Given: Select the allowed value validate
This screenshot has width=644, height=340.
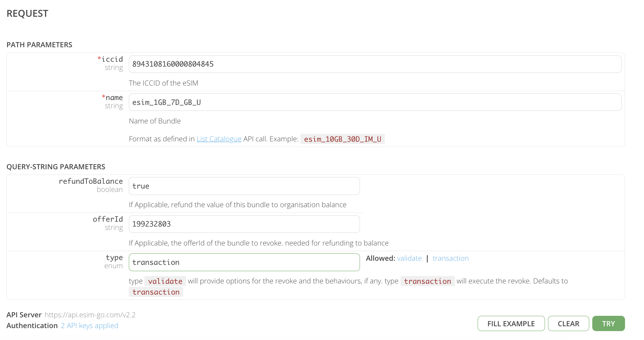Looking at the screenshot, I should (409, 258).
